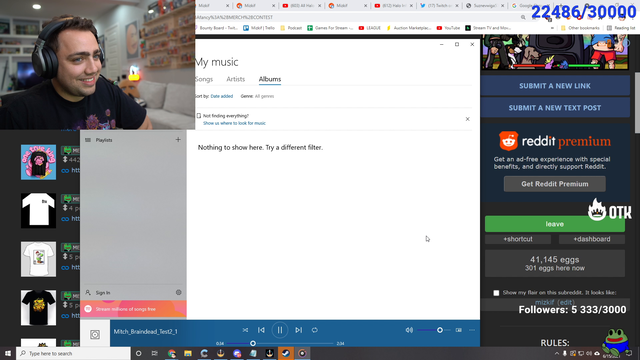The width and height of the screenshot is (640, 360).
Task: Switch to the Google browser tab
Action: pyautogui.click(x=530, y=6)
